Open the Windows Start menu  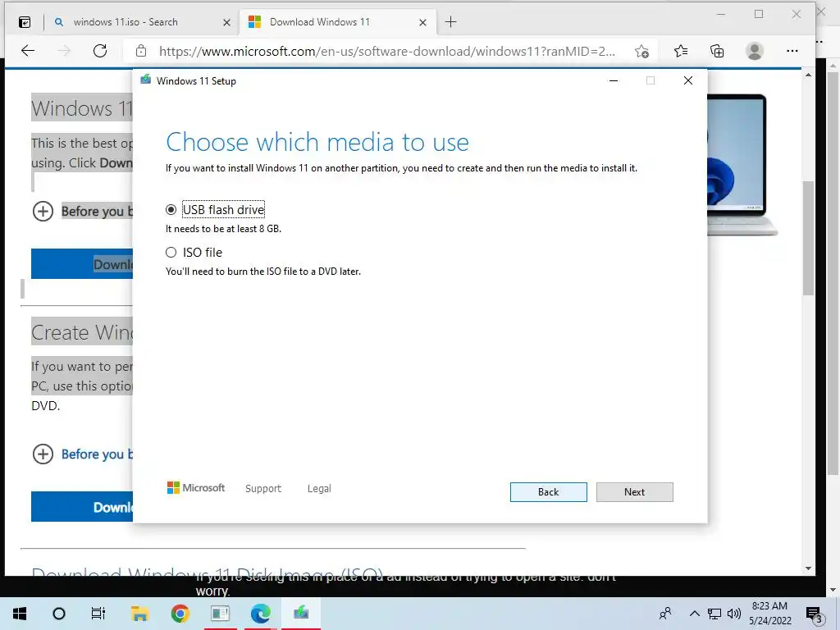pos(20,614)
